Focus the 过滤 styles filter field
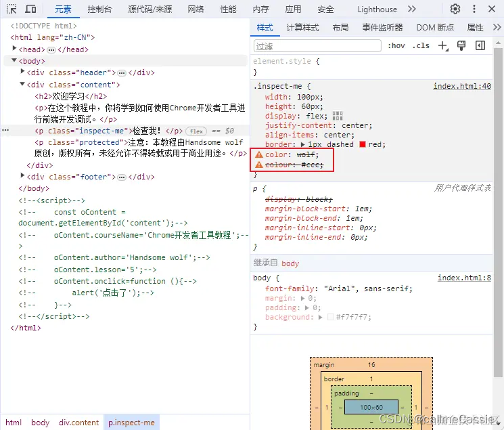This screenshot has height=430, width=504. pyautogui.click(x=317, y=46)
